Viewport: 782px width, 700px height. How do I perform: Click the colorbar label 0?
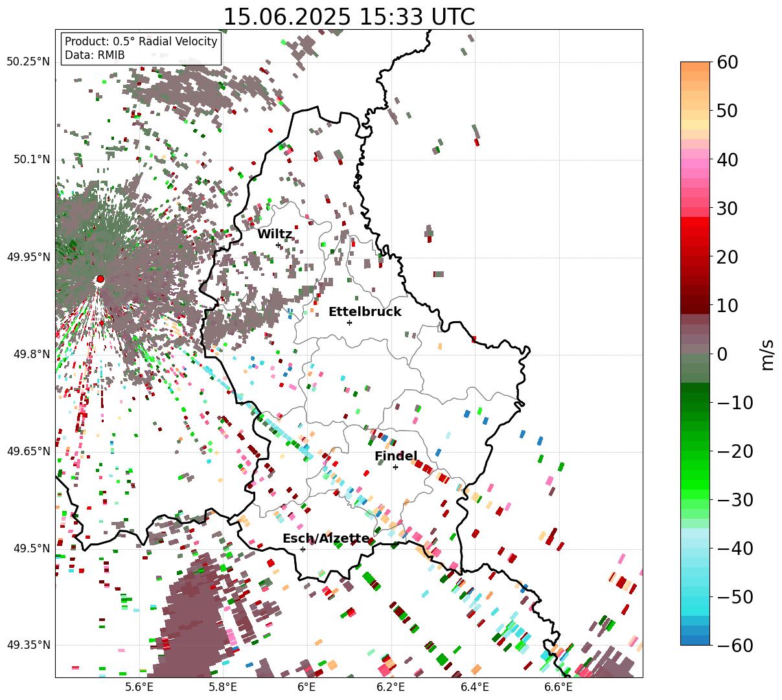pyautogui.click(x=722, y=354)
